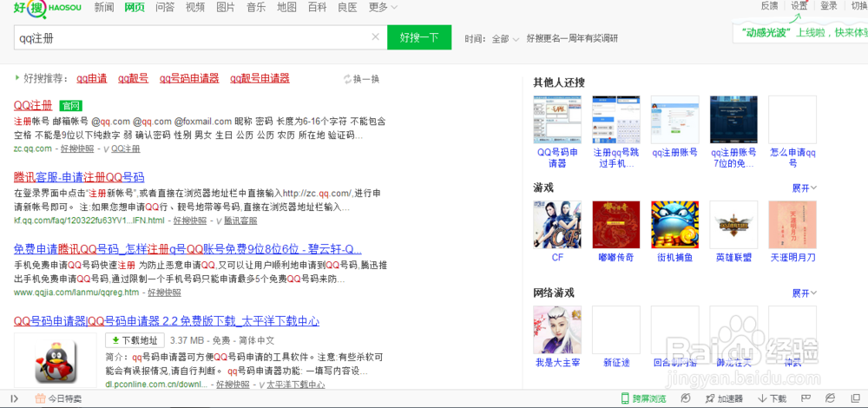868x408 pixels.
Task: Open 腾讯客服-申请注册QQ号码 result
Action: (79, 177)
